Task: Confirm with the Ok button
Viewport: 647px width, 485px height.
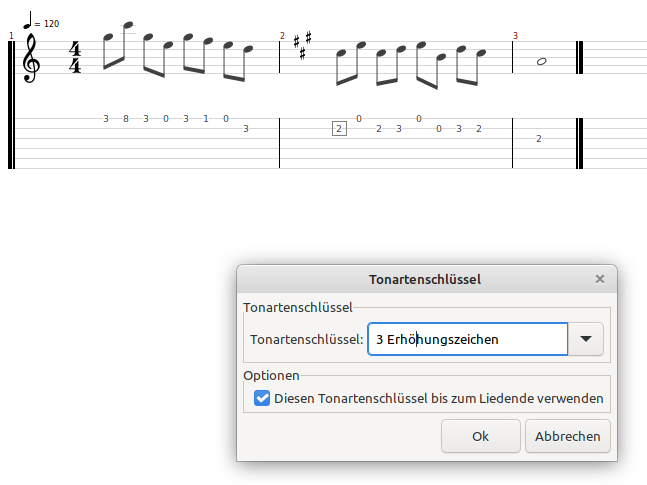Action: 481,436
